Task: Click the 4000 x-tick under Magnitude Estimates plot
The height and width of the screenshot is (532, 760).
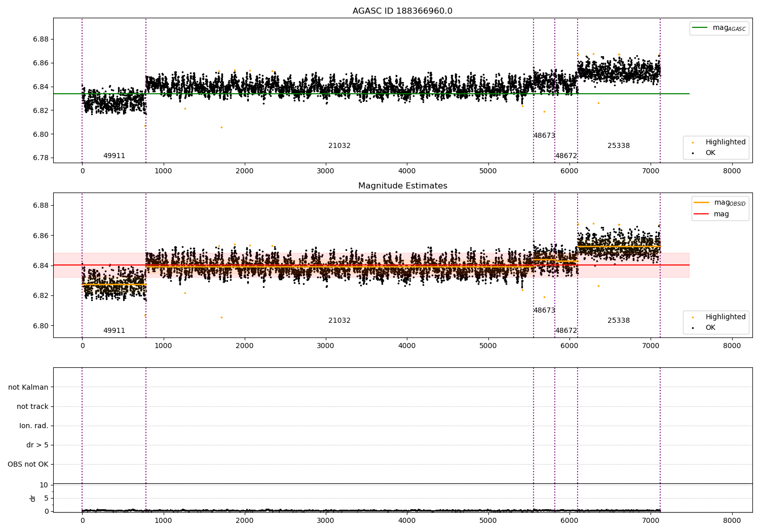Action: point(407,346)
